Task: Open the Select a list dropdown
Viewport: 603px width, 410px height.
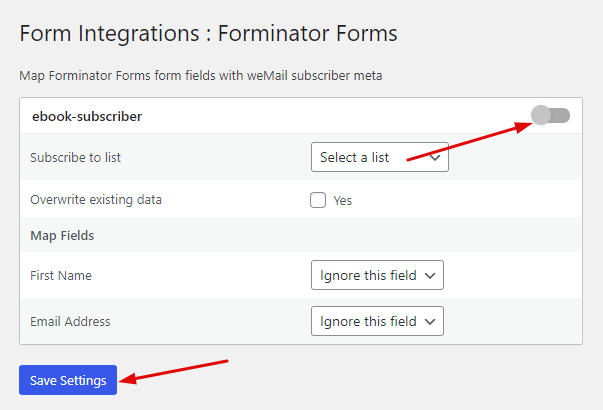Action: point(380,157)
